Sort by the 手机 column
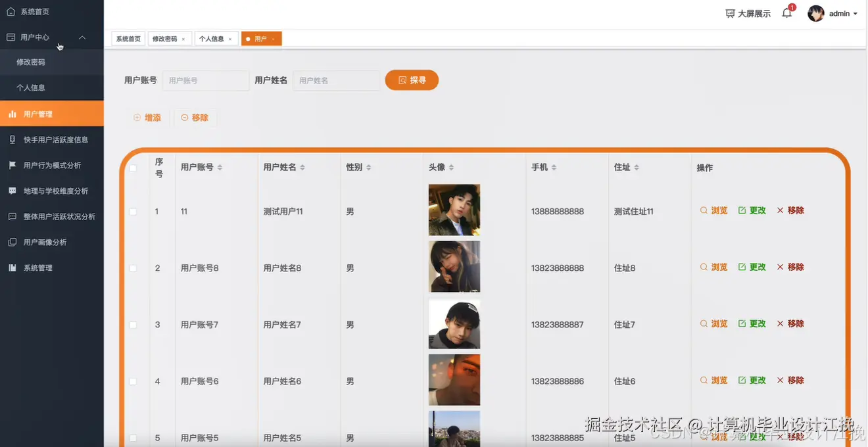 tap(554, 168)
